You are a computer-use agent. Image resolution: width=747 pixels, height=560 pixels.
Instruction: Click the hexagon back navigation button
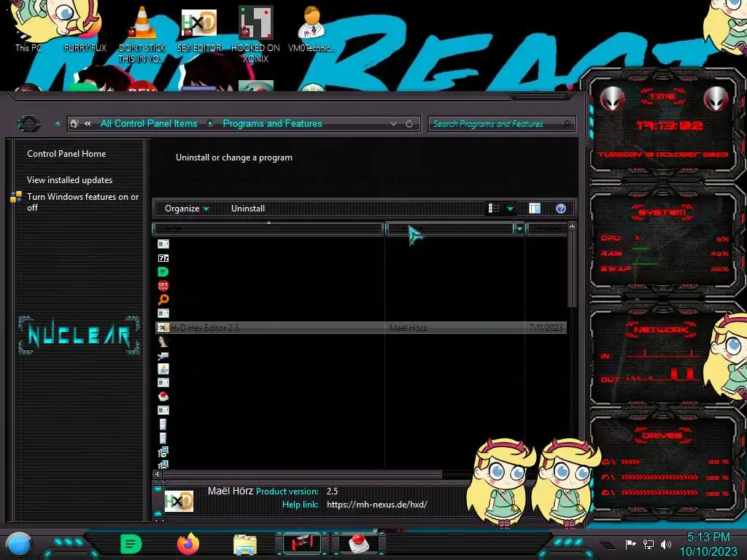pos(29,124)
